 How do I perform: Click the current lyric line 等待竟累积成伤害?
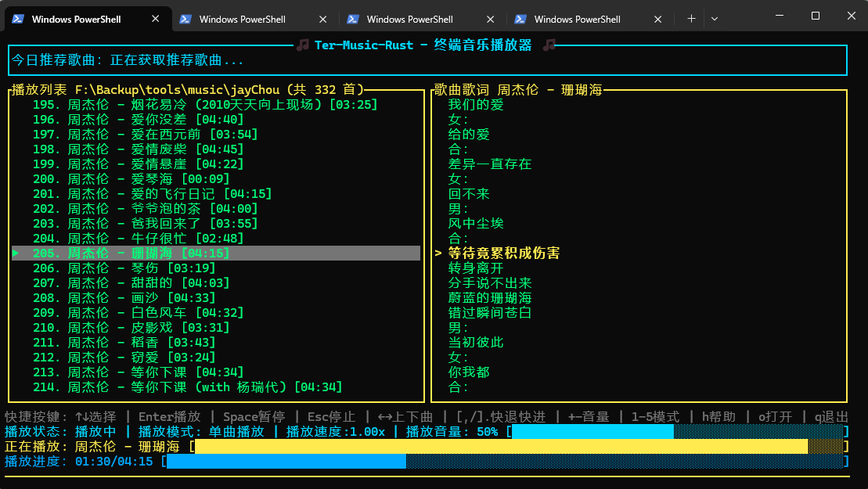tap(504, 253)
